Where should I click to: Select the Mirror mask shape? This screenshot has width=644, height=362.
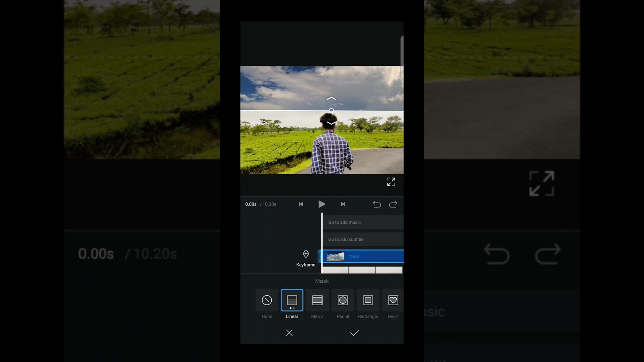[x=317, y=300]
